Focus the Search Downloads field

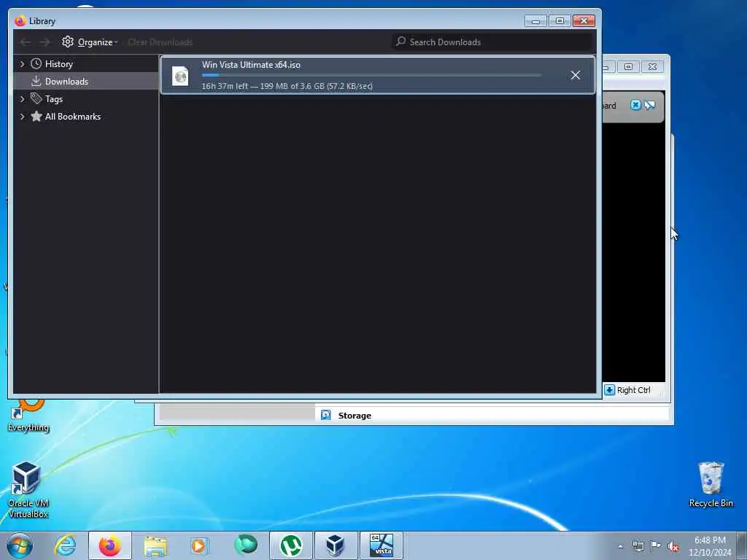click(x=492, y=42)
